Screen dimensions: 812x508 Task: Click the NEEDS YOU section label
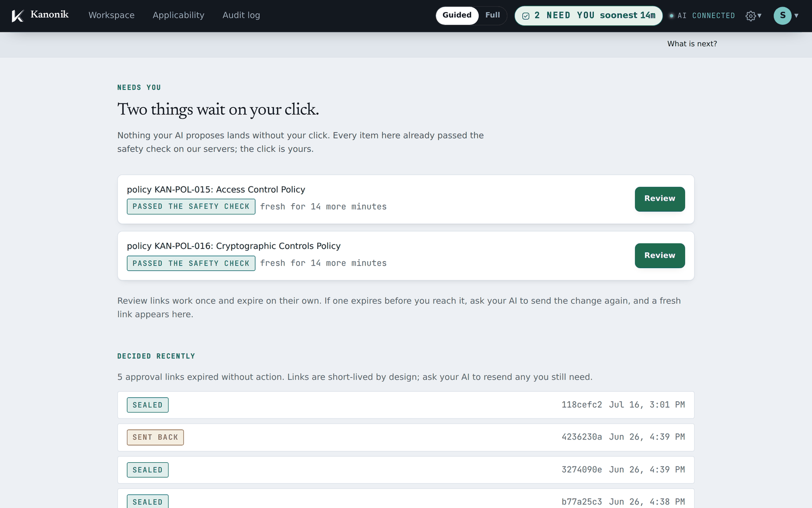[139, 87]
